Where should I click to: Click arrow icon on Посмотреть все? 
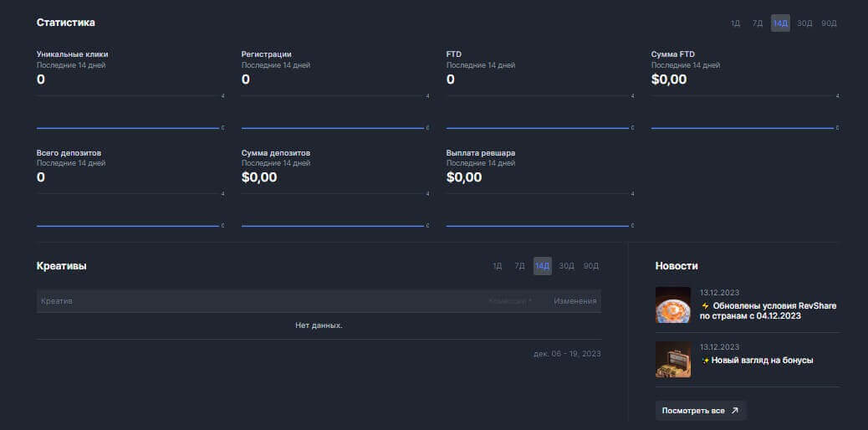point(735,411)
